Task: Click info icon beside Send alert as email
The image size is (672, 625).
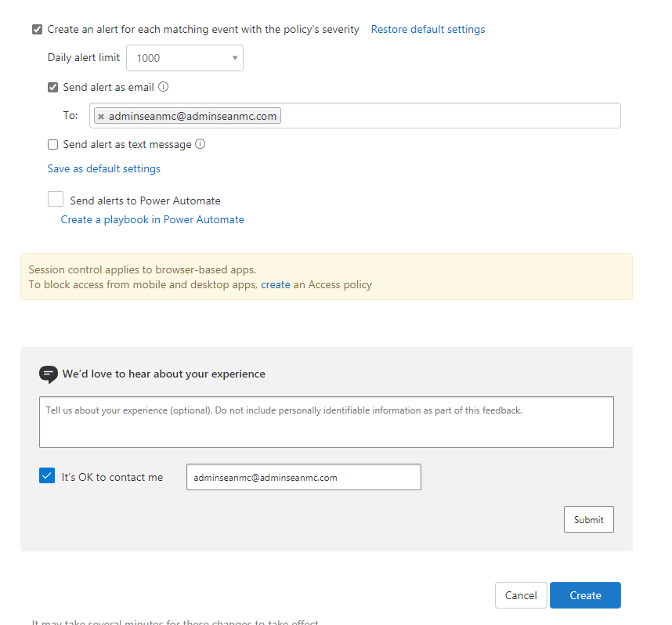Action: 164,87
